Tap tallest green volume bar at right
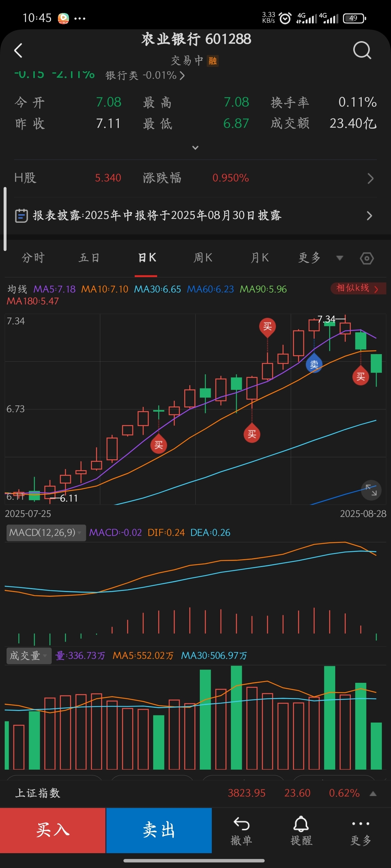Screen dimensions: 391x868 [x=329, y=718]
